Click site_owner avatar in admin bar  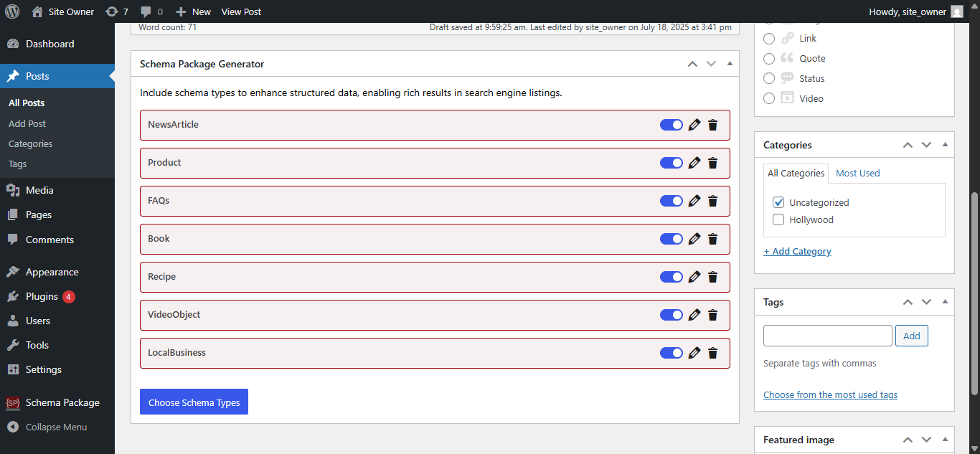click(957, 11)
